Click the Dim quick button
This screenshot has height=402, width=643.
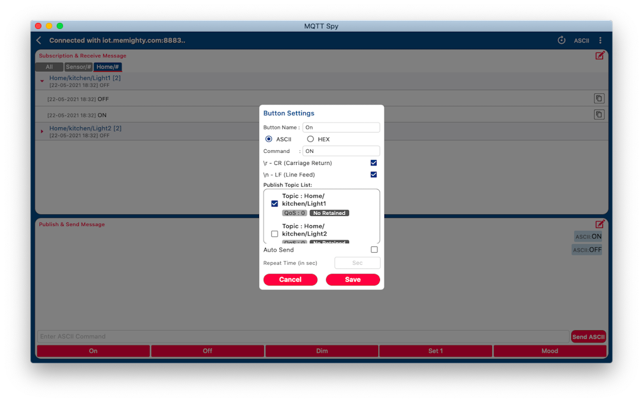322,351
